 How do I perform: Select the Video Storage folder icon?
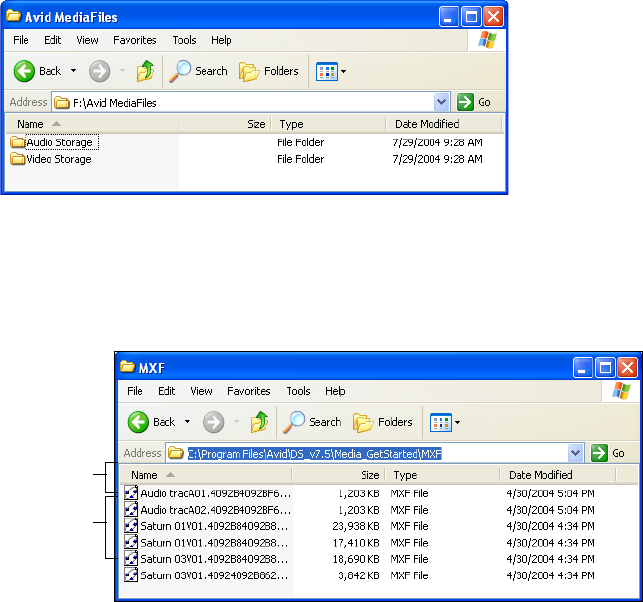[x=17, y=159]
